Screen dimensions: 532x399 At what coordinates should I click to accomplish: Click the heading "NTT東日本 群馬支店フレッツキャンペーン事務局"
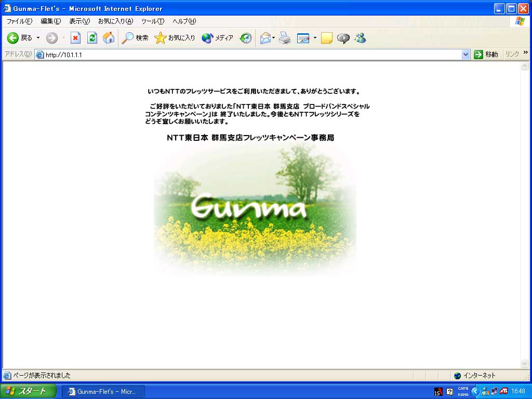click(x=250, y=138)
